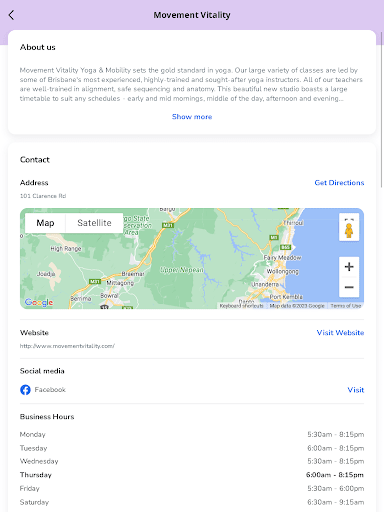The height and width of the screenshot is (512, 384).
Task: Visit the Facebook social media page
Action: (356, 390)
